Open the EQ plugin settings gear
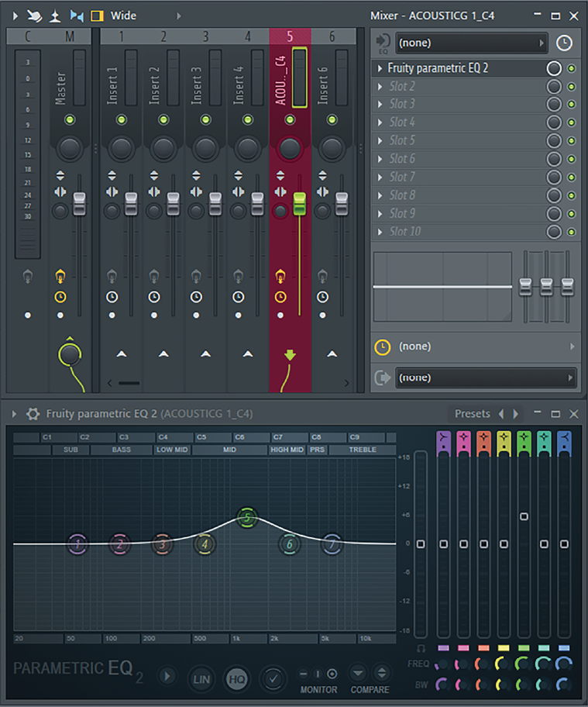 pos(33,413)
